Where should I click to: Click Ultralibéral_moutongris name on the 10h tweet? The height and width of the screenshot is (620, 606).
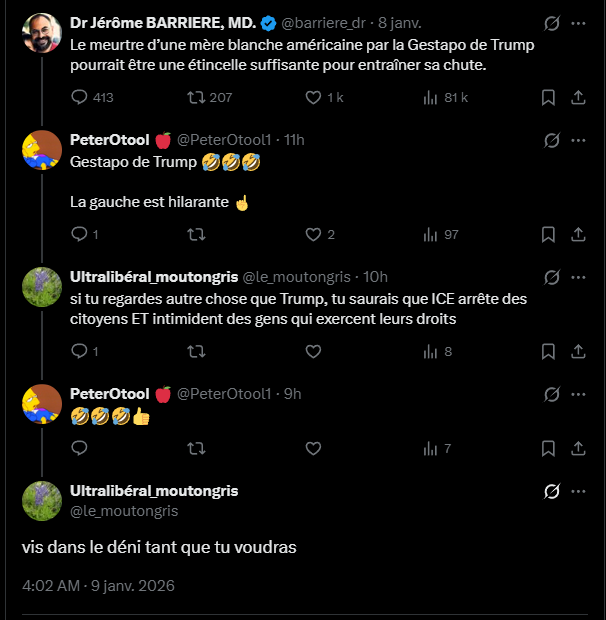point(154,277)
